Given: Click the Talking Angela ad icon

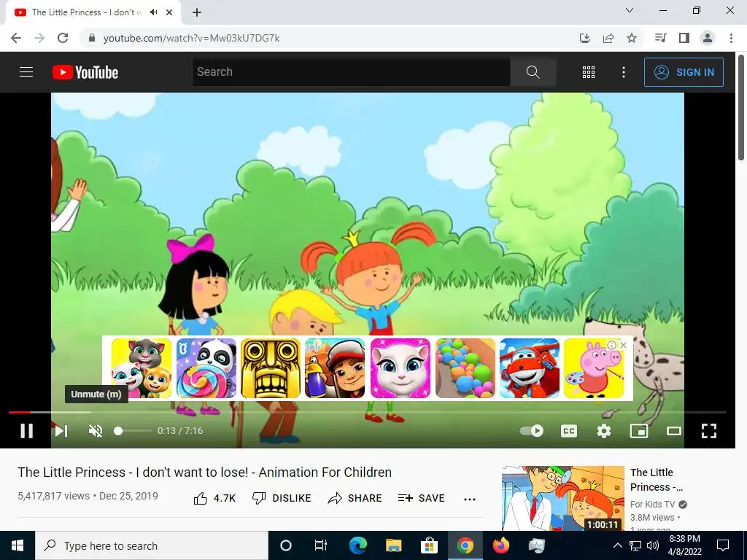Looking at the screenshot, I should click(400, 368).
